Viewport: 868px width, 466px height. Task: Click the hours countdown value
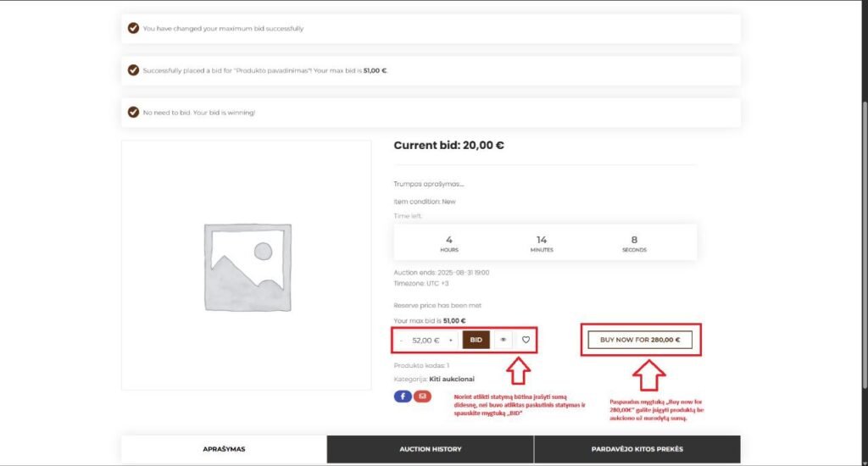pyautogui.click(x=449, y=240)
